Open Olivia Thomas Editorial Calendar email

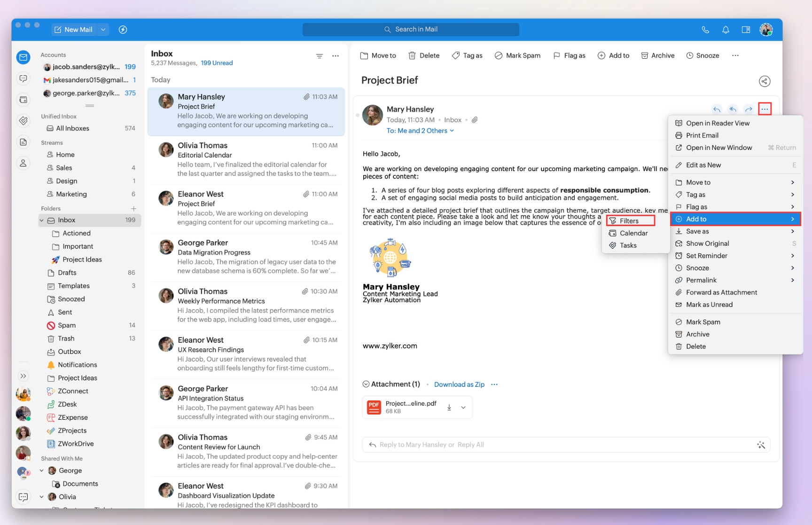pos(246,160)
